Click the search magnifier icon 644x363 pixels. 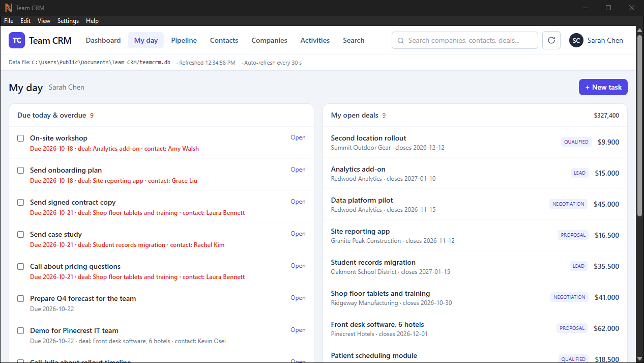[x=401, y=41]
